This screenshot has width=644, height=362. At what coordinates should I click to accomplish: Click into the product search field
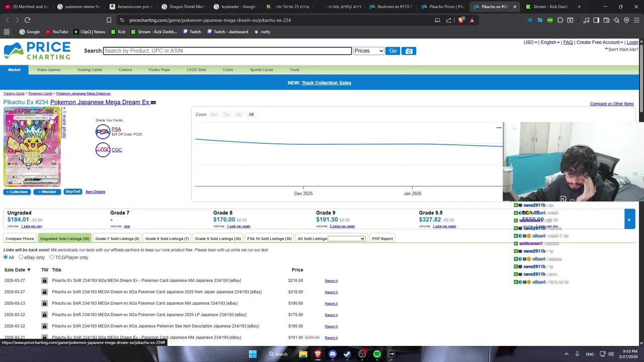(x=227, y=51)
